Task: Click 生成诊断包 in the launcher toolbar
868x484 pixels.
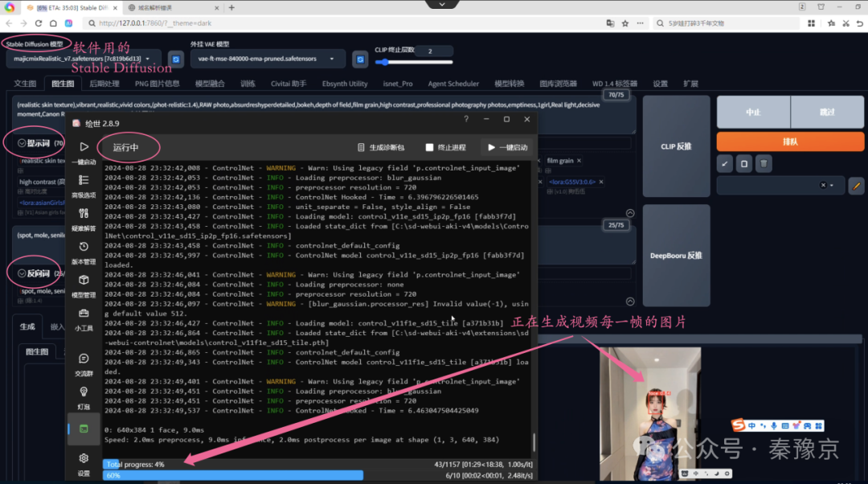Action: tap(381, 147)
